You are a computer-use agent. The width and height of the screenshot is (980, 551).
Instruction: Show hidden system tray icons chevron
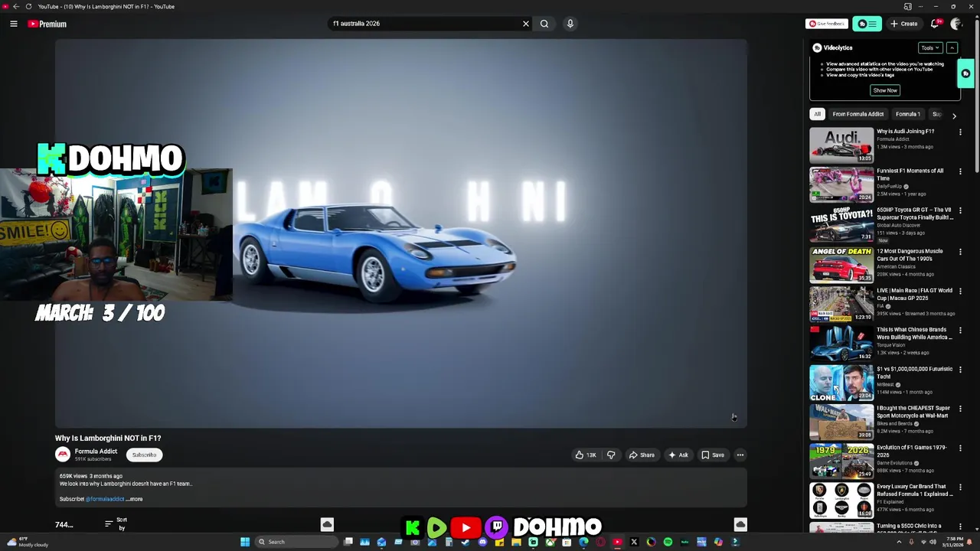click(x=899, y=542)
